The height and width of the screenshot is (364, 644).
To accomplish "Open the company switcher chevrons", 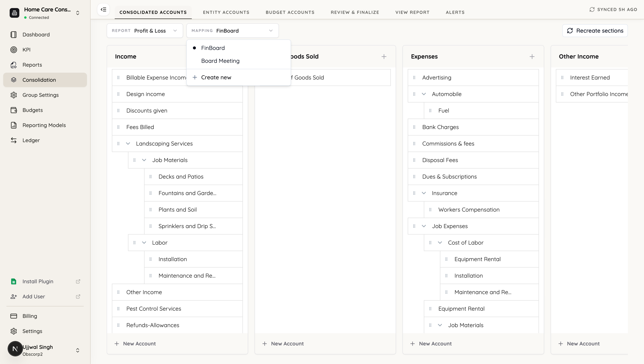I will (77, 13).
